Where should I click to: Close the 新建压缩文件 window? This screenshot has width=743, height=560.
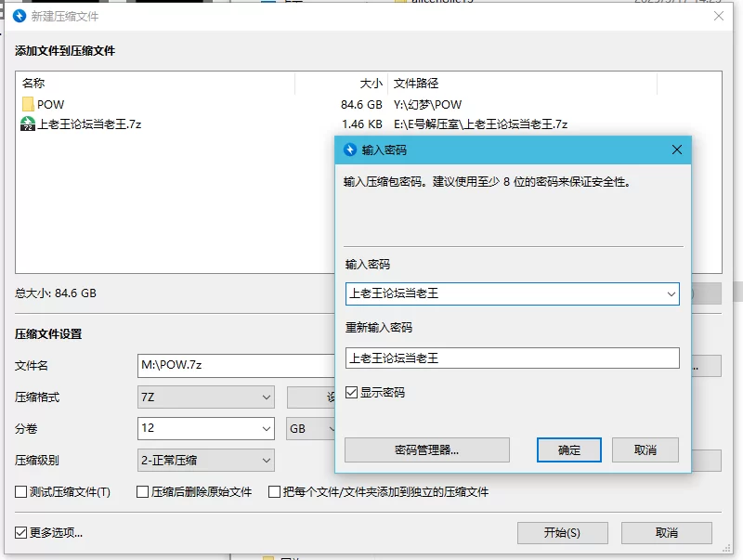tap(718, 16)
